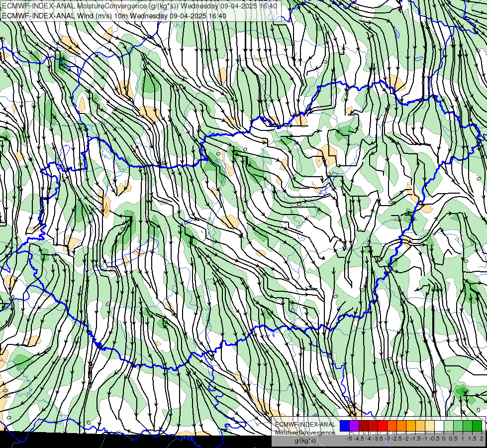Click the g/(kg*s) unit label in legend
This screenshot has width=487, height=448.
click(x=305, y=441)
